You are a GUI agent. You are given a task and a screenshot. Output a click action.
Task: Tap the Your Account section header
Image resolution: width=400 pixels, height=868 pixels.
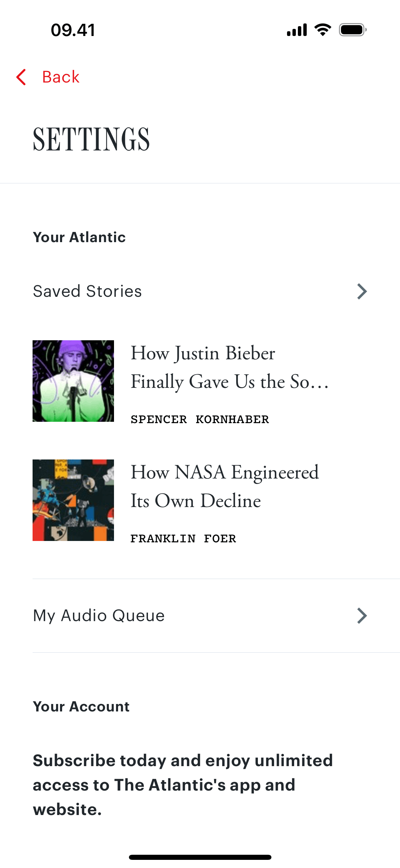pyautogui.click(x=81, y=707)
